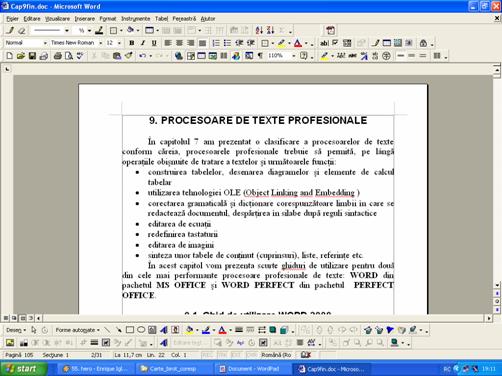Align text left

[168, 43]
